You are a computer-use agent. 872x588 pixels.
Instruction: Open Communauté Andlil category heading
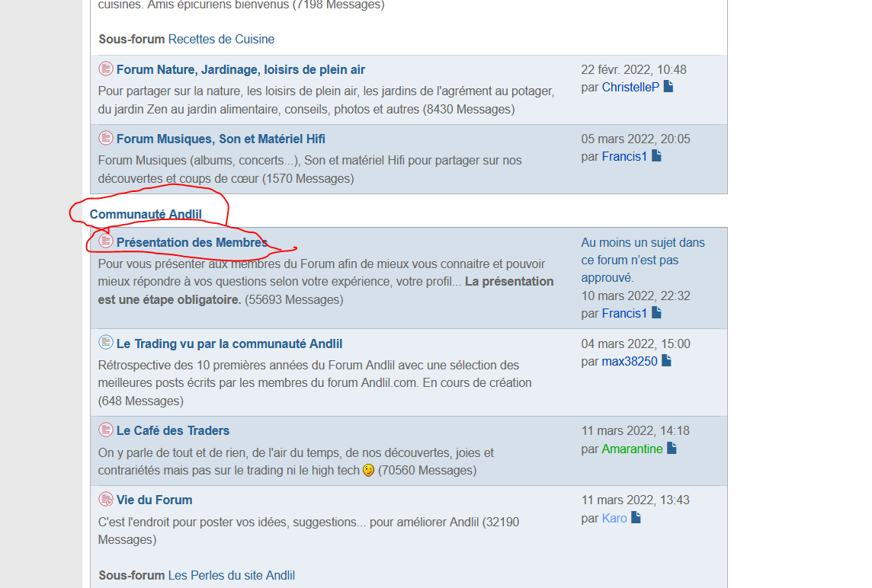(x=146, y=215)
